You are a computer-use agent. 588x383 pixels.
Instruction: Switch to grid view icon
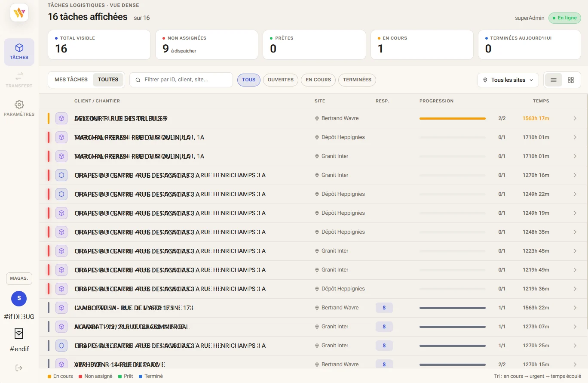point(571,80)
